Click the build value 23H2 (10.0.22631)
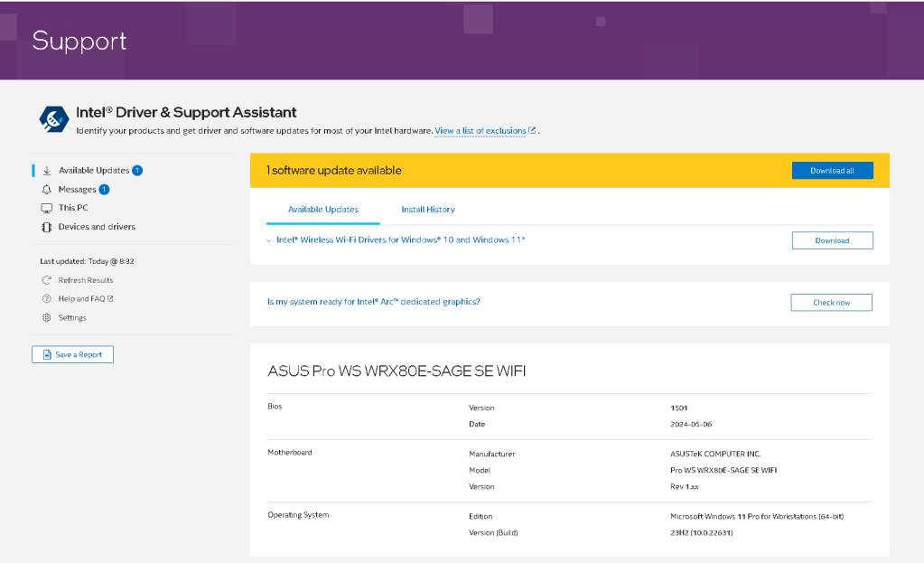 701,533
